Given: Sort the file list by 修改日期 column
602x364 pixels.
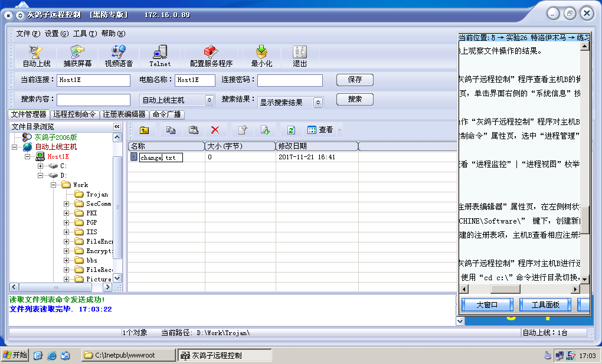Looking at the screenshot, I should pos(317,146).
